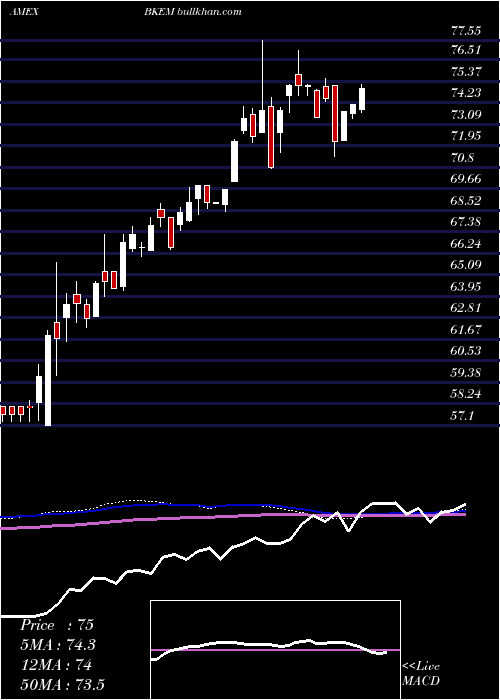Click the BKEM bullkhan.com title text
This screenshot has height=700, width=500.
tap(193, 12)
